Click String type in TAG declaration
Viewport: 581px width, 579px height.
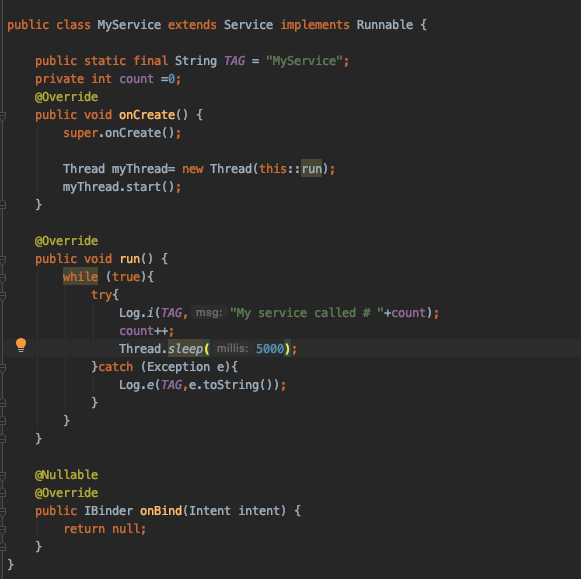(x=196, y=61)
